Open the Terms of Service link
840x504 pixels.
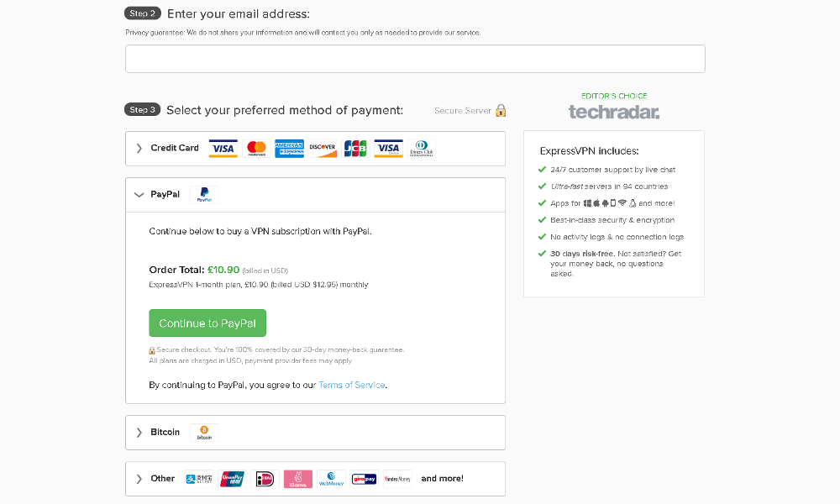click(351, 385)
